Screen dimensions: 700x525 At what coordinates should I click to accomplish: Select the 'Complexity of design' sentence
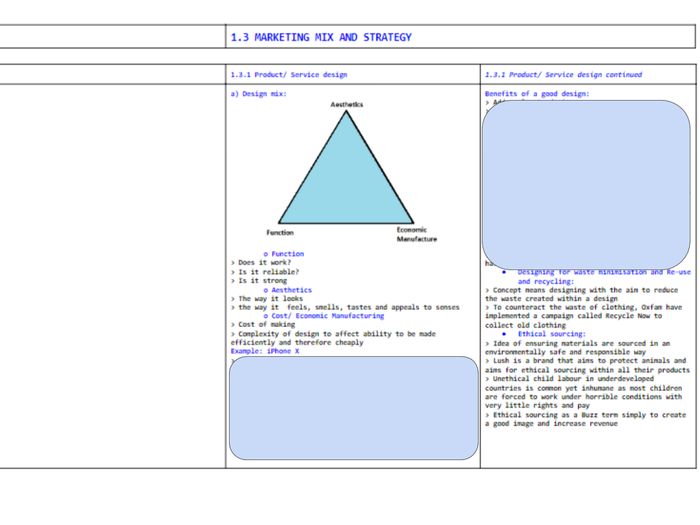click(x=333, y=338)
